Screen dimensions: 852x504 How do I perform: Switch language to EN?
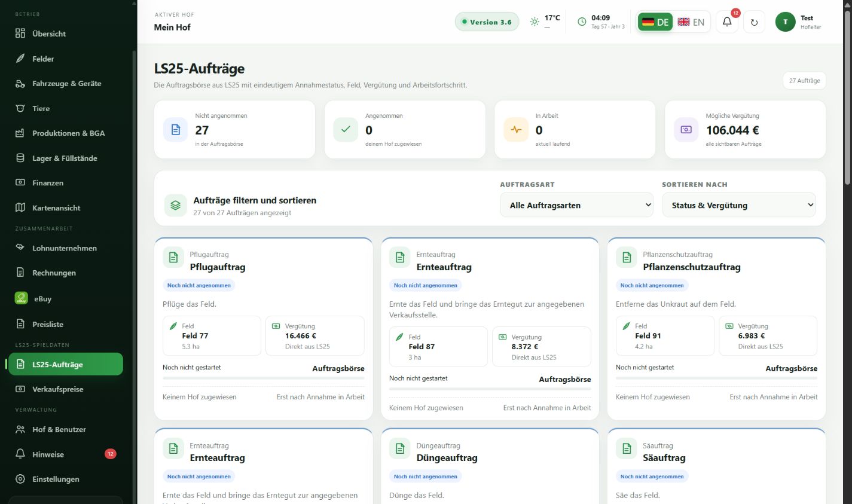(x=691, y=22)
